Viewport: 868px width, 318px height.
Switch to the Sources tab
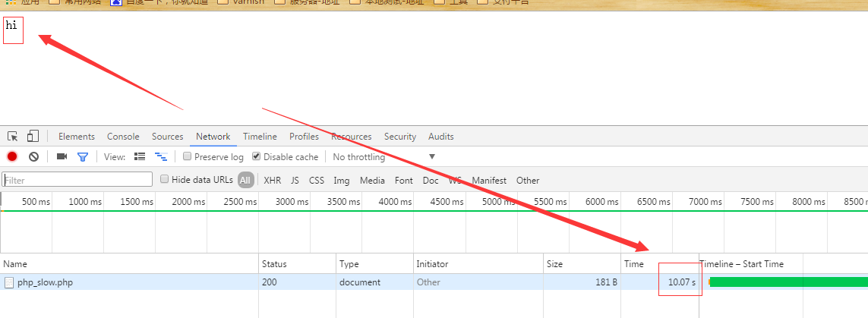coord(167,137)
